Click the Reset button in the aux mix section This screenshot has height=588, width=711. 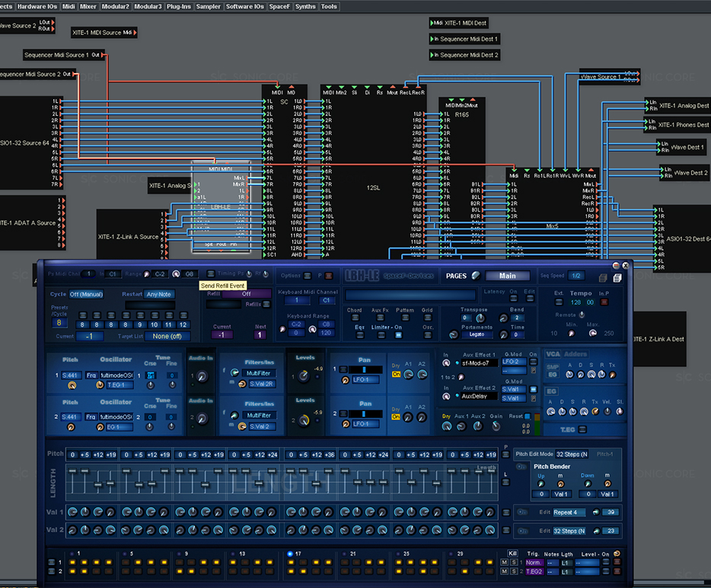click(x=527, y=416)
